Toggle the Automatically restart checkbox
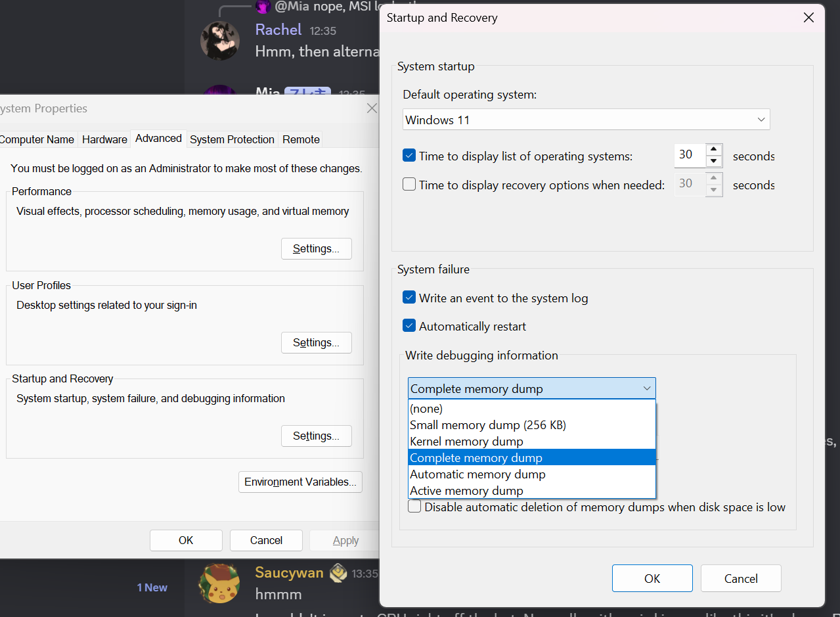The width and height of the screenshot is (840, 617). (409, 326)
